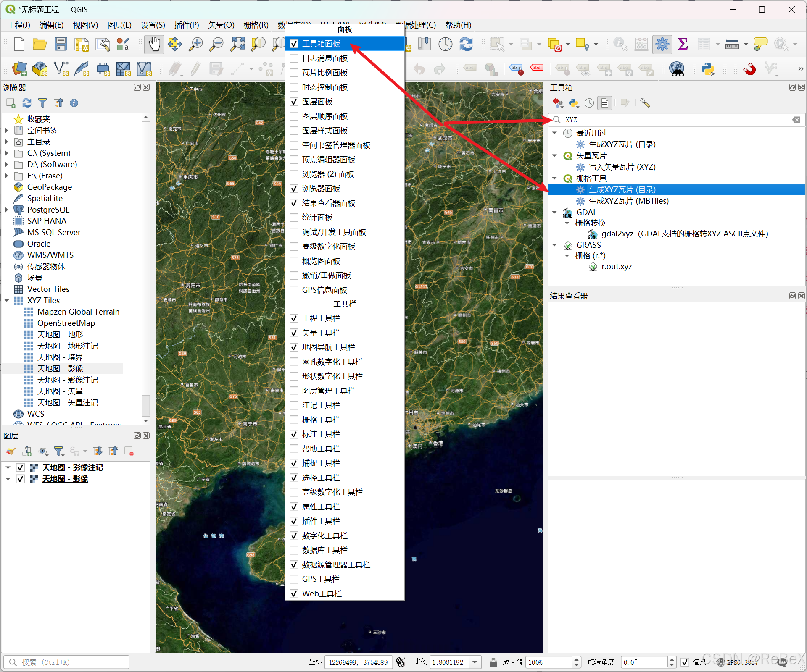Viewport: 807px width, 672px height.
Task: Select 天地图 - 矢量注记 entry
Action: coord(68,402)
